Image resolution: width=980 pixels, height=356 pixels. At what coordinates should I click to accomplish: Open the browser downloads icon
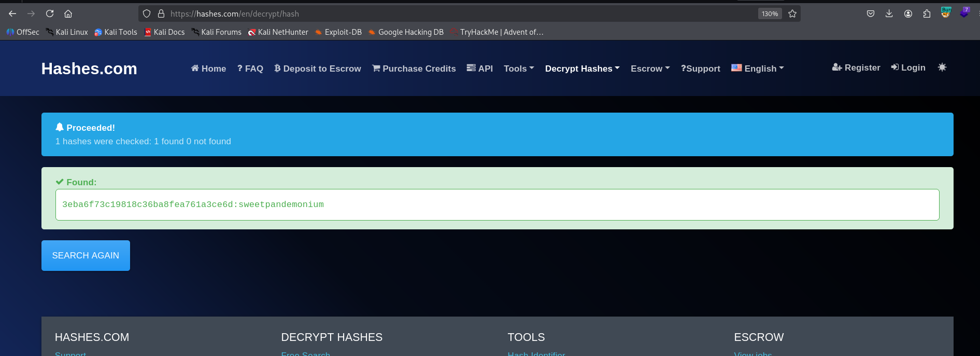(889, 13)
